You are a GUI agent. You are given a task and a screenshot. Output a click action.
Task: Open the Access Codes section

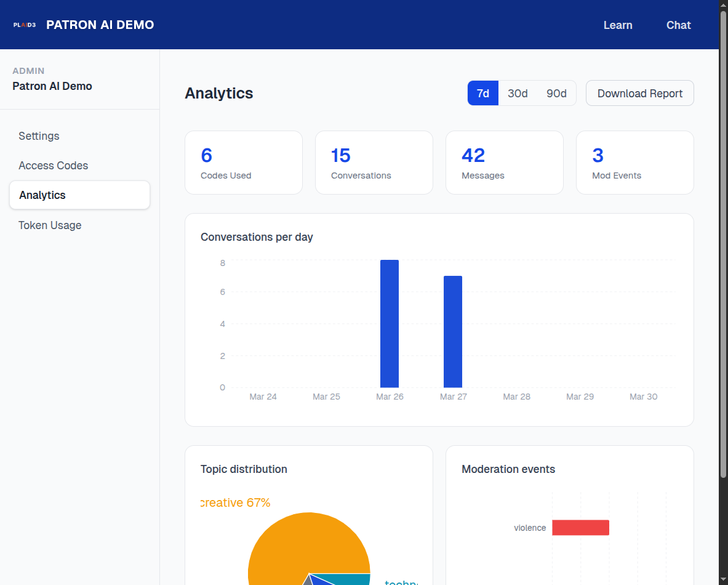point(53,166)
